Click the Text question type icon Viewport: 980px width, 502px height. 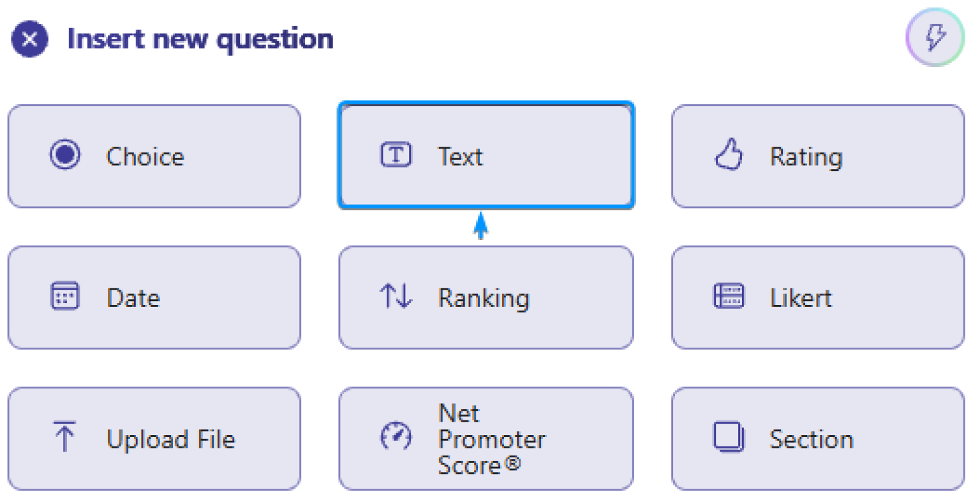[395, 155]
